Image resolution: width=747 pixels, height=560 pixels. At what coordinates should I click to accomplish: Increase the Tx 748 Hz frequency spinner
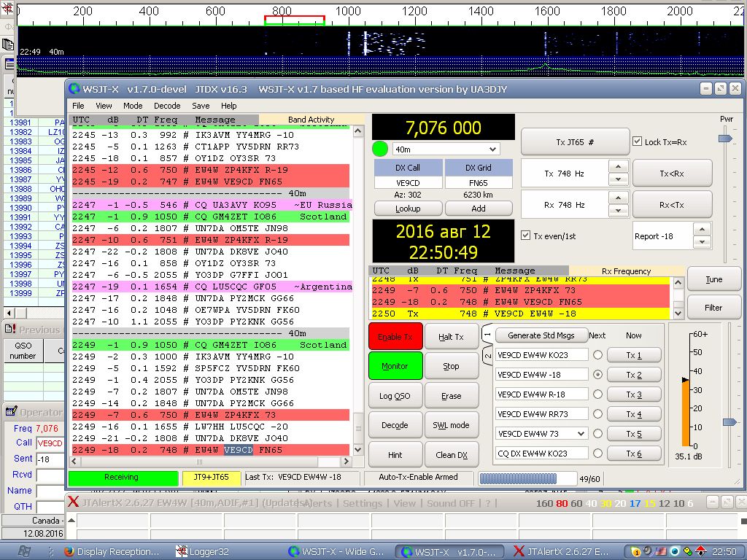tap(618, 168)
